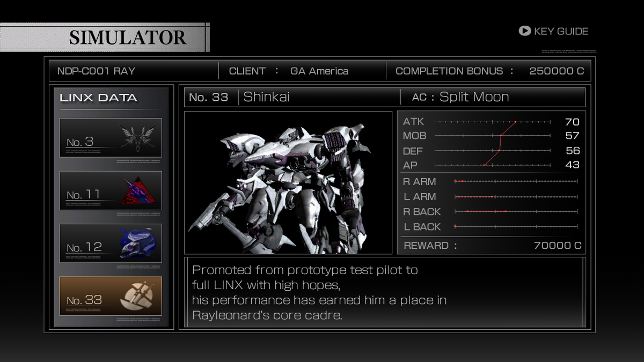Screen dimensions: 644x362
Task: Click the COMPLETION BONUS 250000 C field
Action: (x=488, y=71)
